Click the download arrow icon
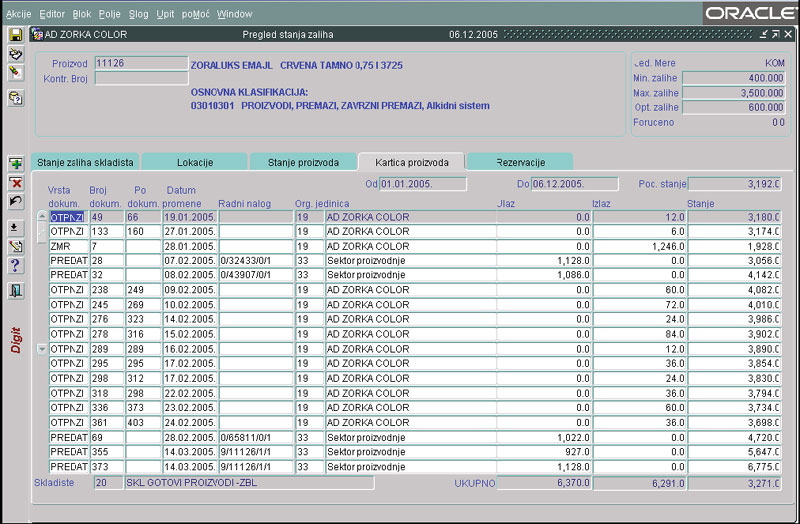Image resolution: width=800 pixels, height=524 pixels. (x=16, y=227)
